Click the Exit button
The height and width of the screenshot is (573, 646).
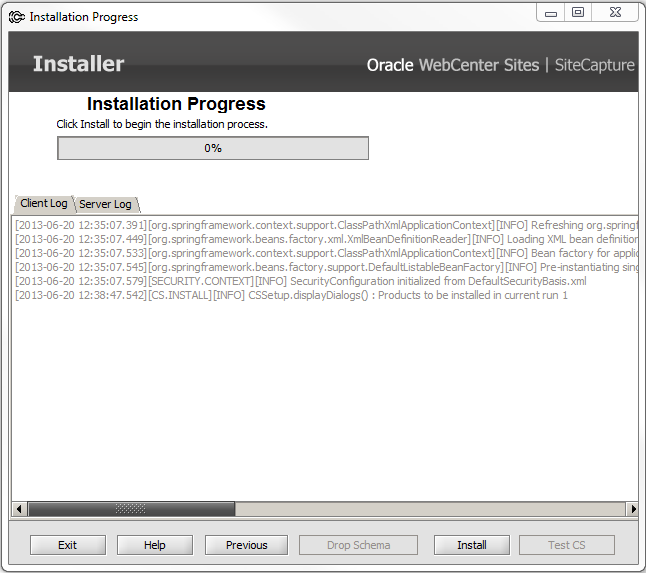68,545
